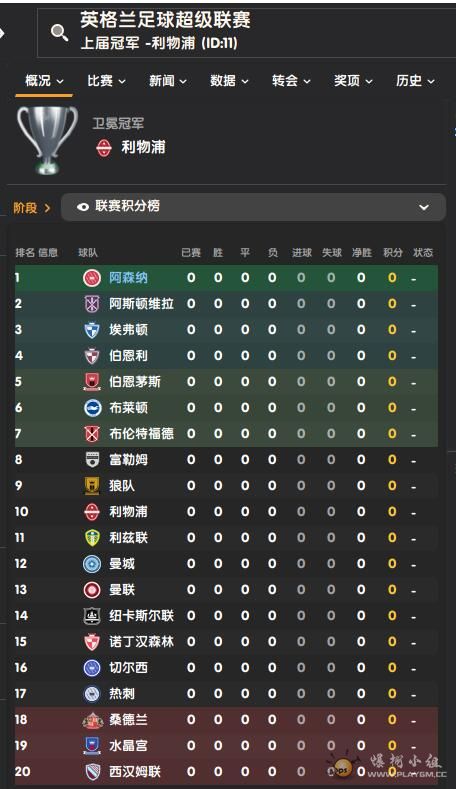Screen dimensions: 456x789
Task: Click the Liverpool badge beside 卫冕冠军
Action: [104, 148]
